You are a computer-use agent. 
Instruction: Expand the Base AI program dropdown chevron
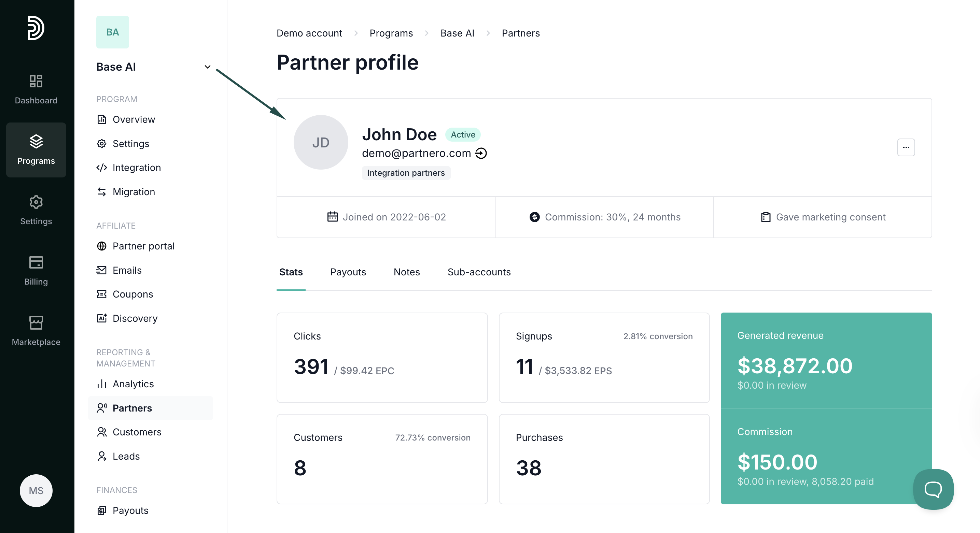(207, 67)
